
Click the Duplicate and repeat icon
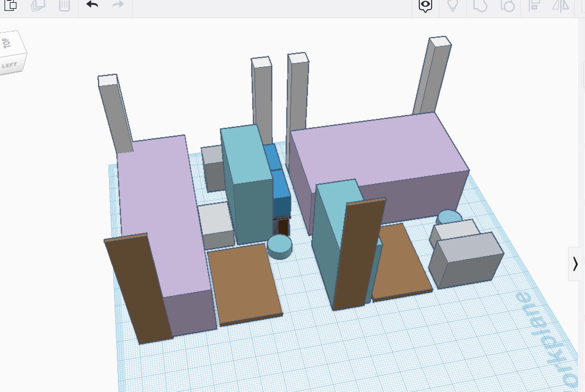[x=38, y=5]
